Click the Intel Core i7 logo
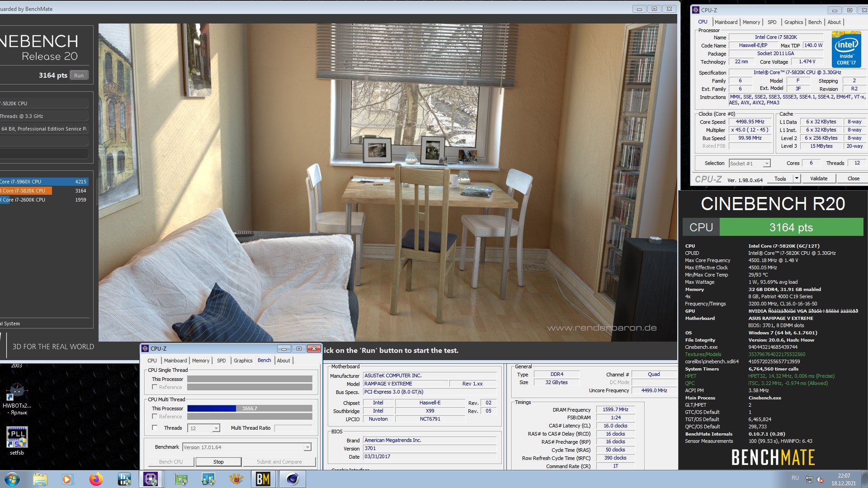This screenshot has height=488, width=868. coord(846,49)
